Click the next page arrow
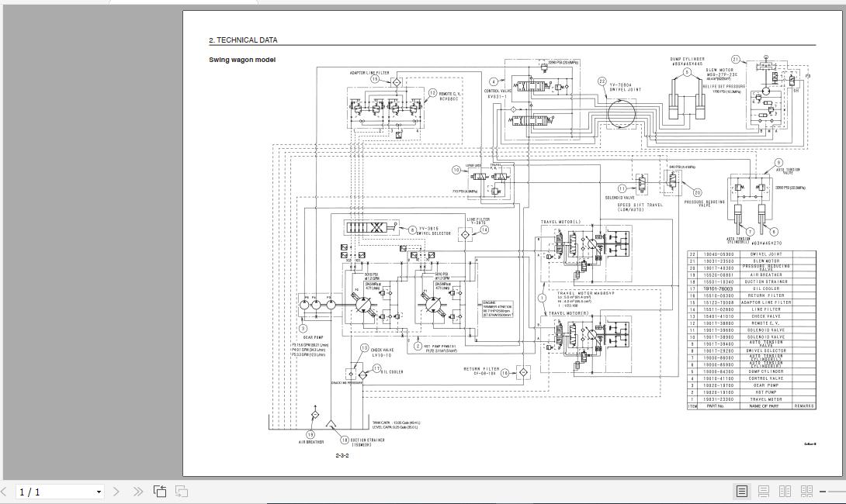Image resolution: width=846 pixels, height=504 pixels. pos(116,491)
